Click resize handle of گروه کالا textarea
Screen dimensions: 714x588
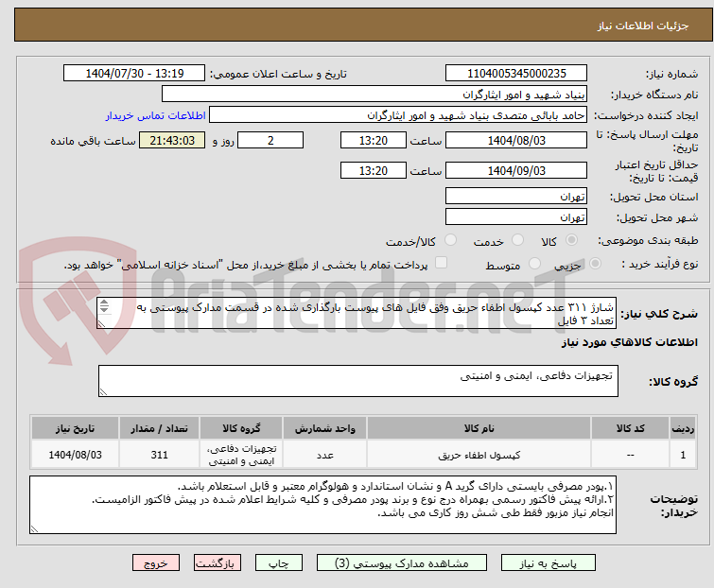coord(103,392)
